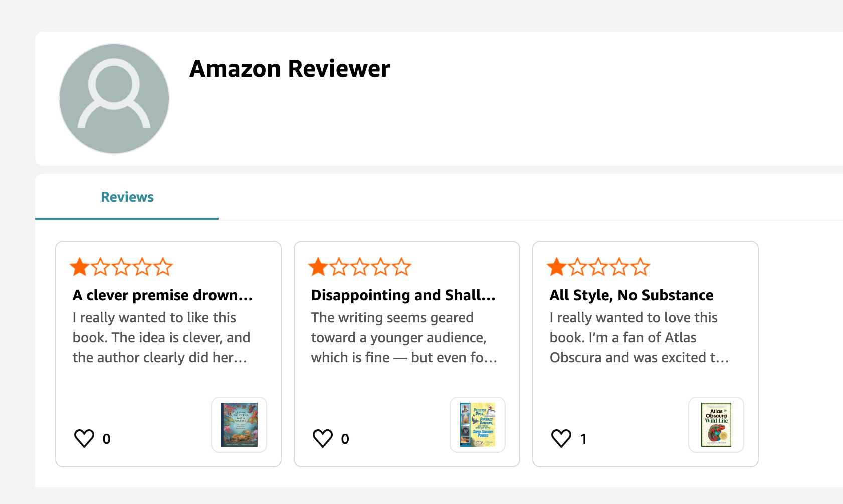The width and height of the screenshot is (843, 504).
Task: Click the "Amazon Reviewer" profile name
Action: (290, 69)
